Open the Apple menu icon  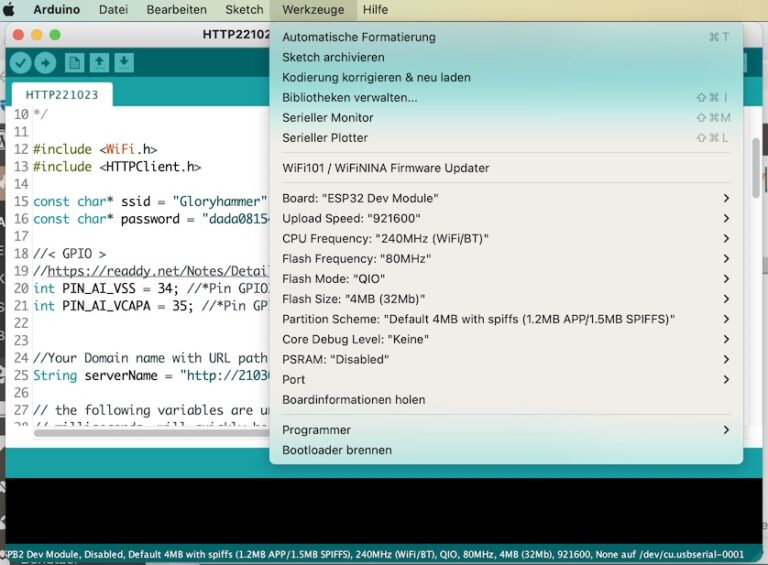[x=13, y=9]
